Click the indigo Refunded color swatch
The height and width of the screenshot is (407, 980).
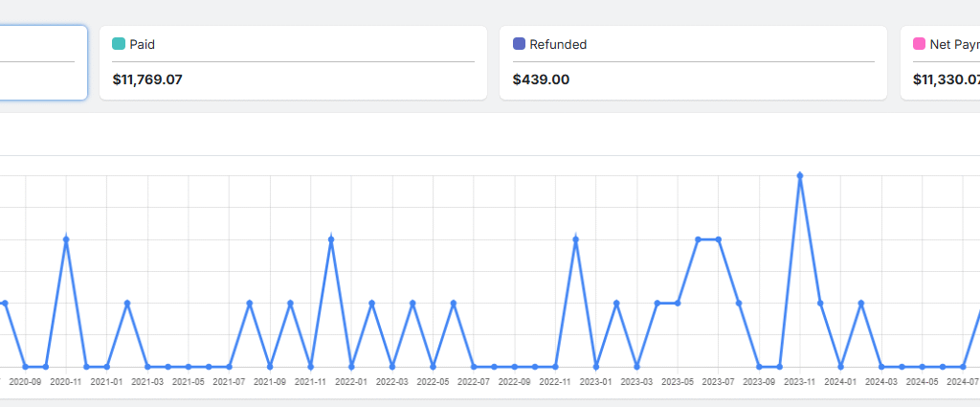pyautogui.click(x=519, y=44)
